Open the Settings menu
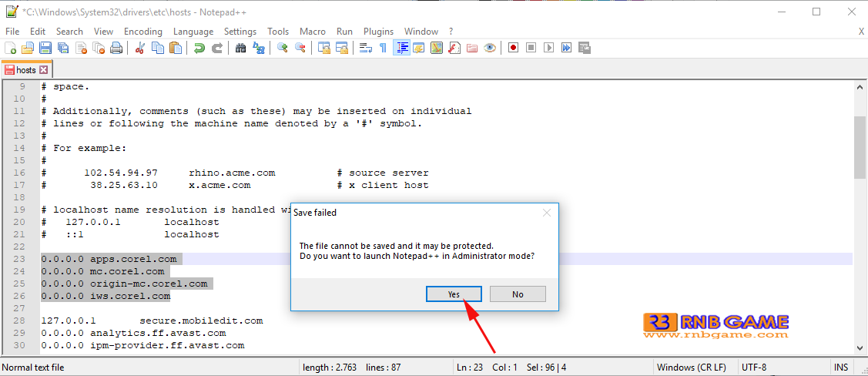 tap(240, 32)
